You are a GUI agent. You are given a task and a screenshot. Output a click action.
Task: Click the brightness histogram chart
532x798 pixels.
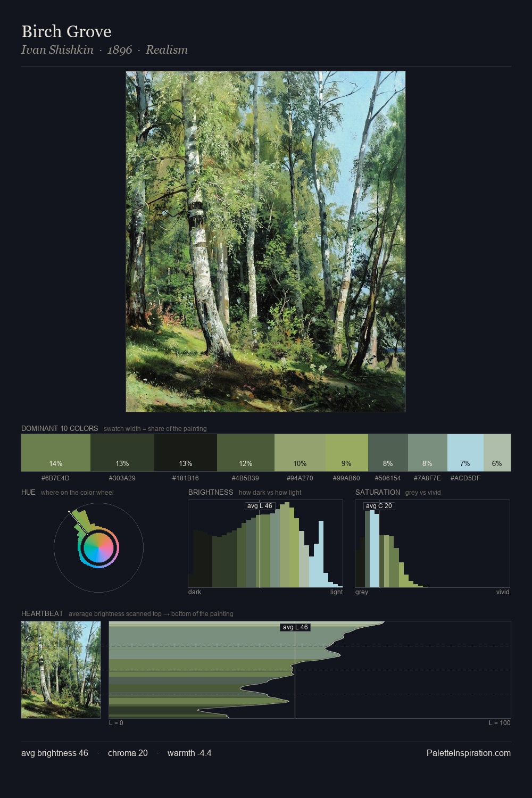pyautogui.click(x=265, y=544)
